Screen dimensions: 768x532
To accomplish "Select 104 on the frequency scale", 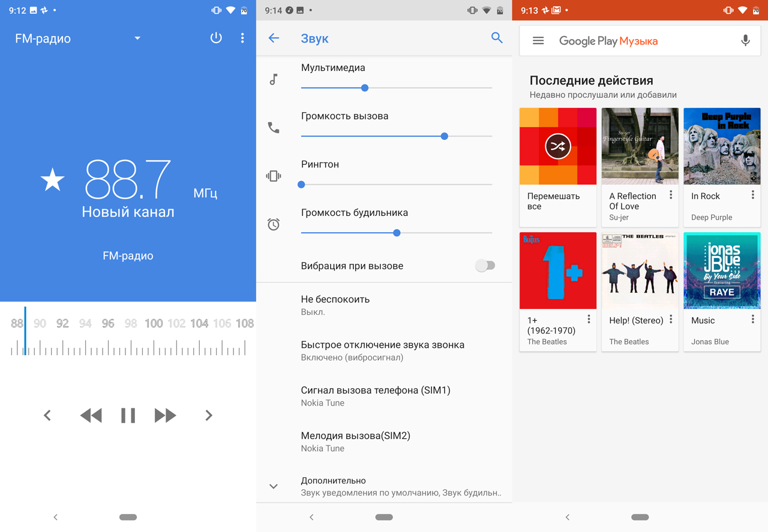I will click(199, 323).
